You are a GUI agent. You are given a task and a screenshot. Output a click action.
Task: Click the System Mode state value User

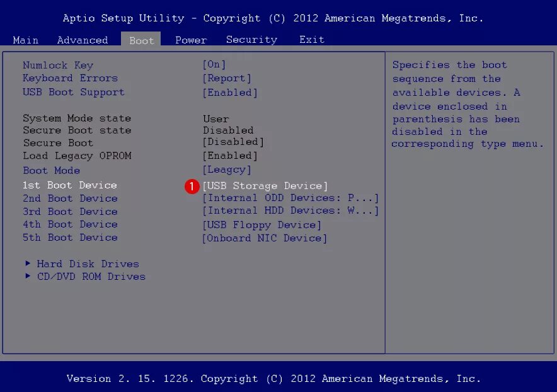coord(216,118)
